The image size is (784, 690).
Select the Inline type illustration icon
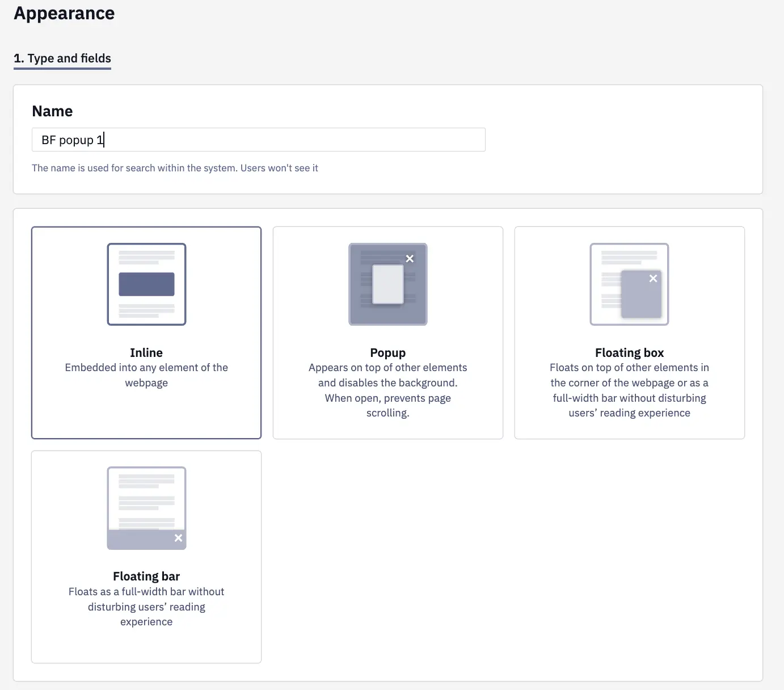[146, 284]
